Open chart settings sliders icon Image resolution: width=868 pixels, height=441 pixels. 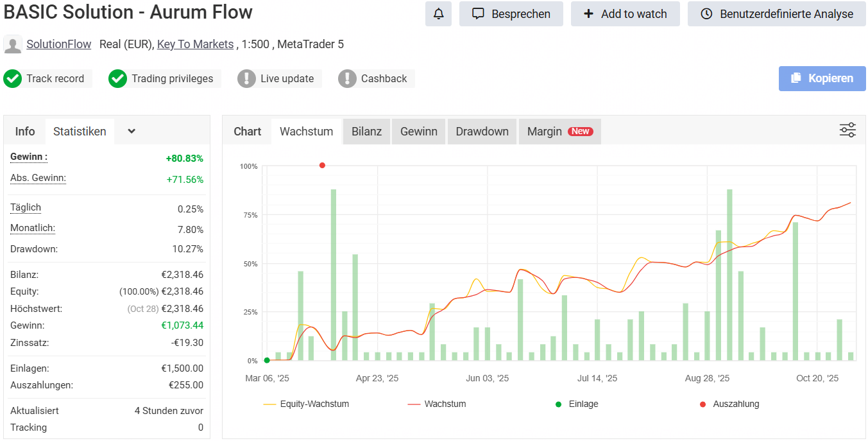tap(847, 130)
